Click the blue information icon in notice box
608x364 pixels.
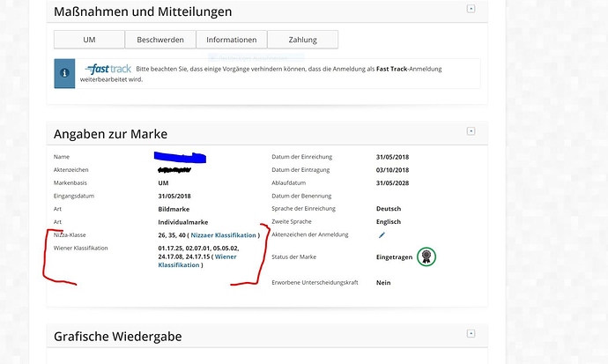tap(64, 73)
